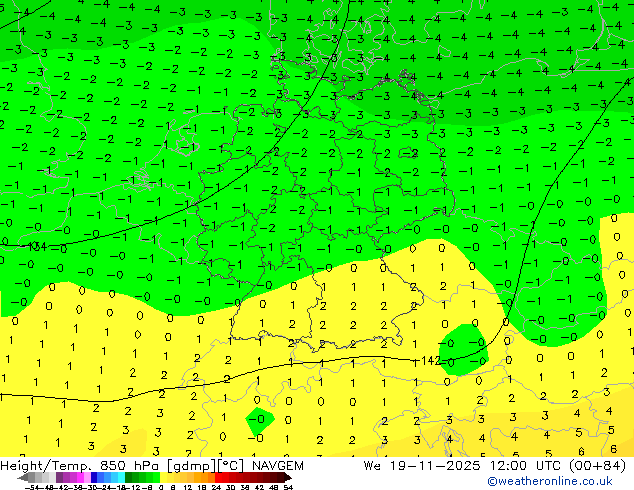Pick the cyan legend color segment

121,477
